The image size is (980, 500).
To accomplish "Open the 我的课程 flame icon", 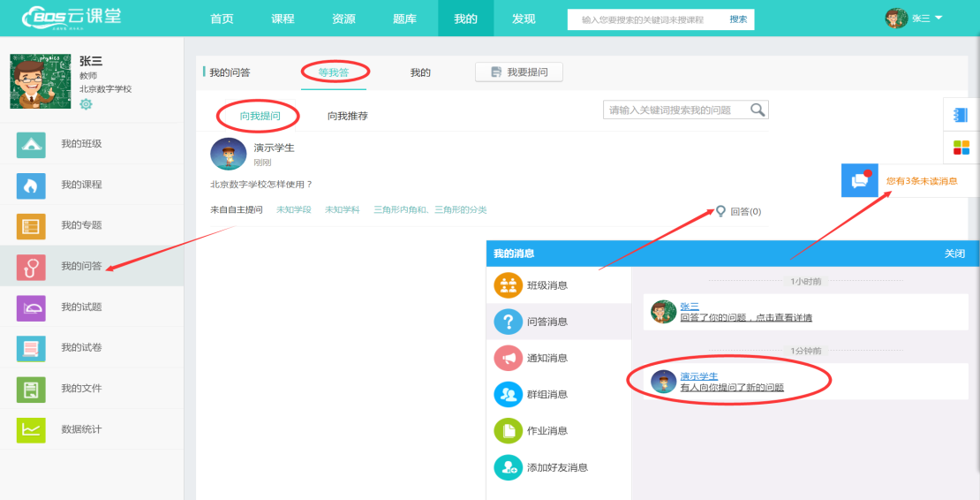I will click(31, 186).
